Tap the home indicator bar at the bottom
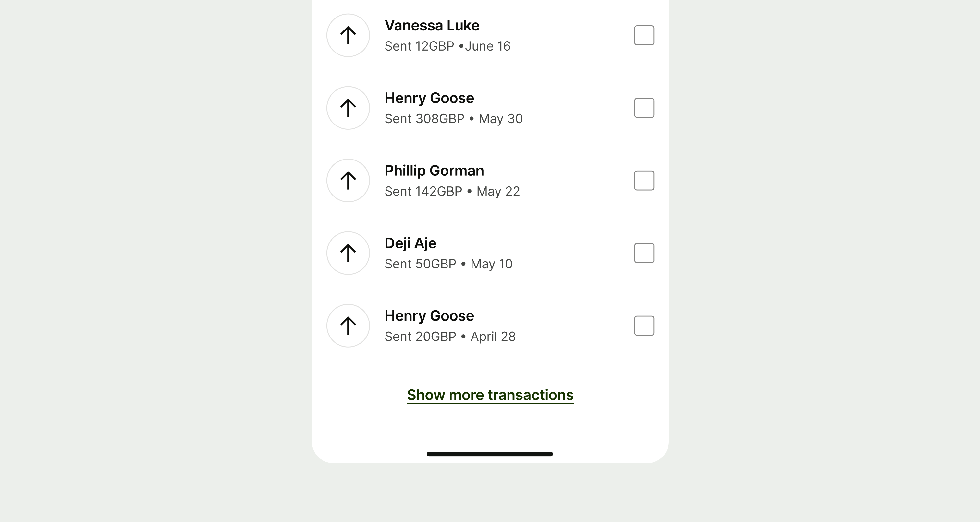This screenshot has width=980, height=522. [x=490, y=454]
